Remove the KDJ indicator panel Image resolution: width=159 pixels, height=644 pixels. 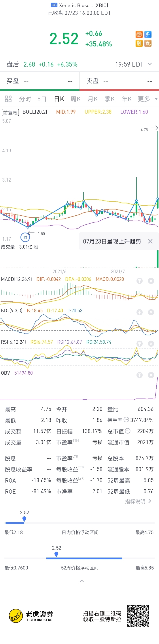click(x=151, y=312)
